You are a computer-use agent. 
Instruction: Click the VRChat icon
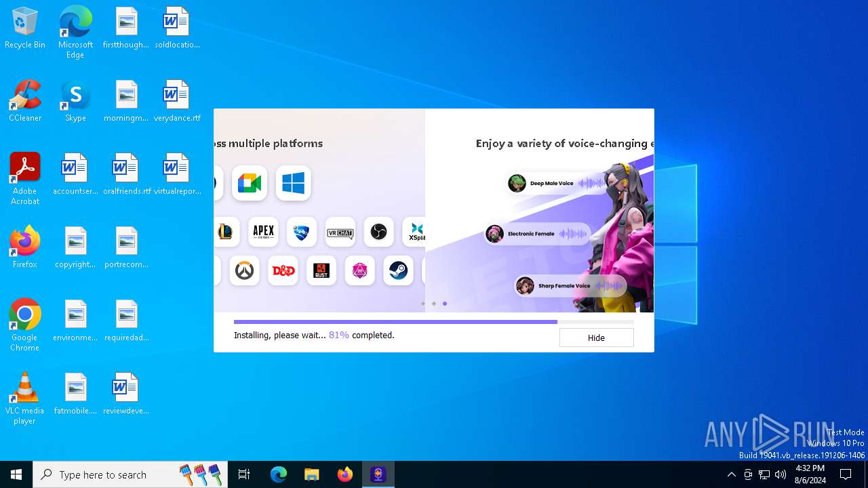[340, 232]
